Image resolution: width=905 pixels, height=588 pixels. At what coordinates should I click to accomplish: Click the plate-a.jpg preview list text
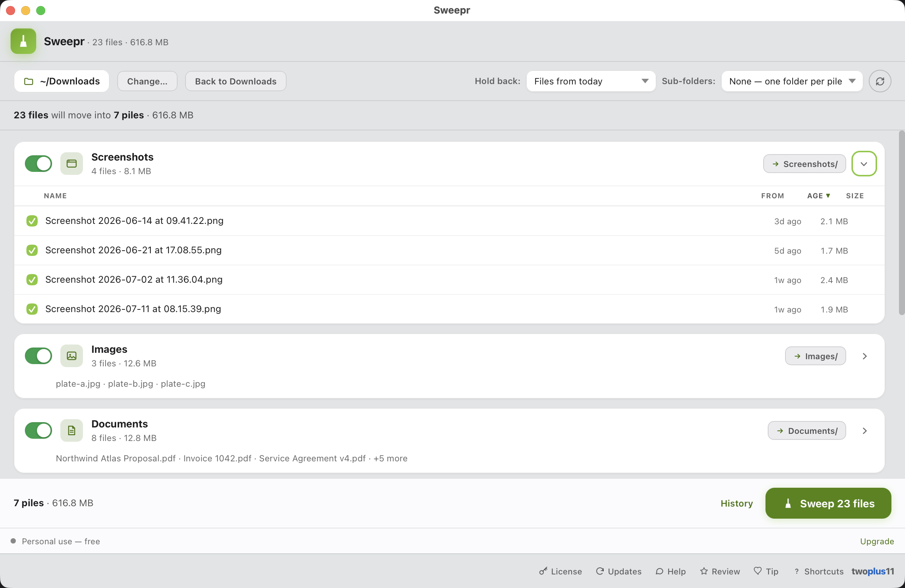pos(130,383)
